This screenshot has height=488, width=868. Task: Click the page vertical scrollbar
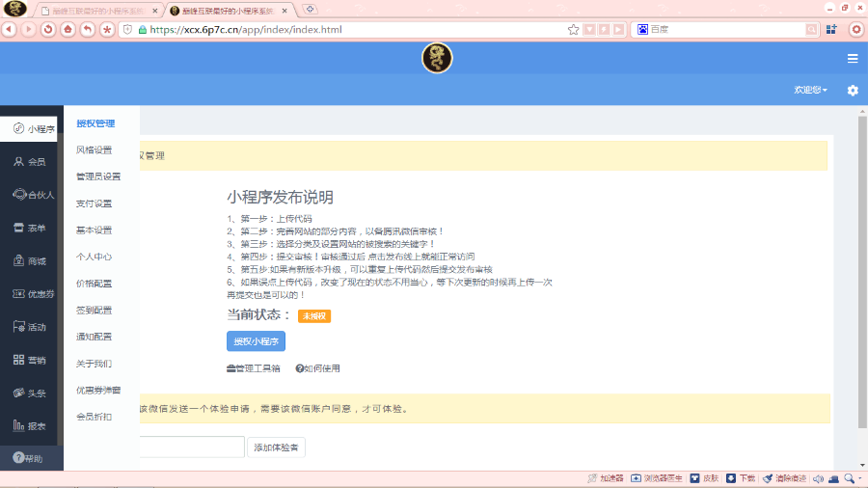click(x=862, y=271)
